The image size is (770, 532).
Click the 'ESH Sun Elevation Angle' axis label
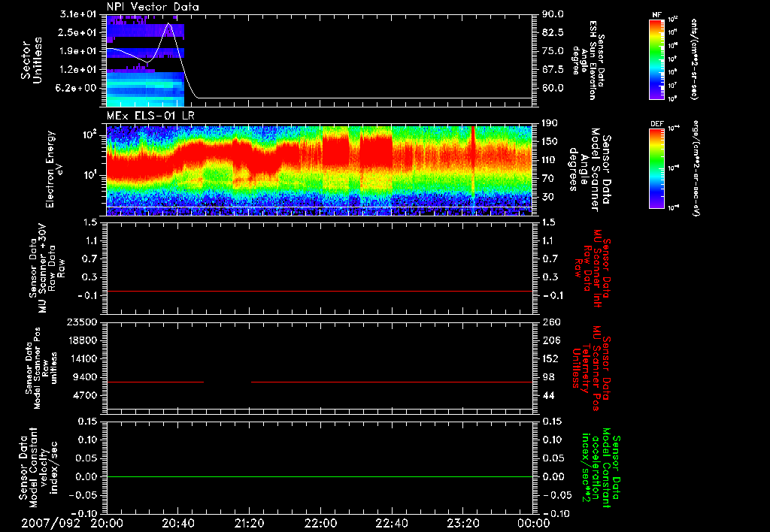click(x=588, y=60)
